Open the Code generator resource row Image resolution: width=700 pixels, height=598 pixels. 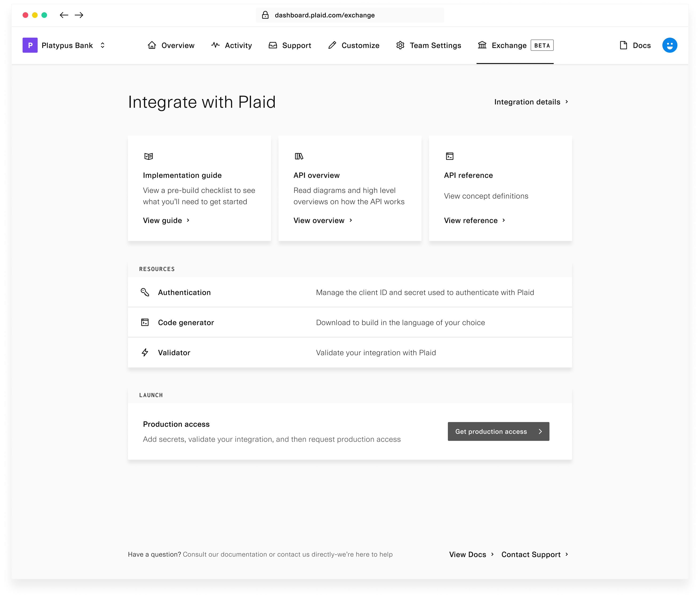tap(350, 322)
